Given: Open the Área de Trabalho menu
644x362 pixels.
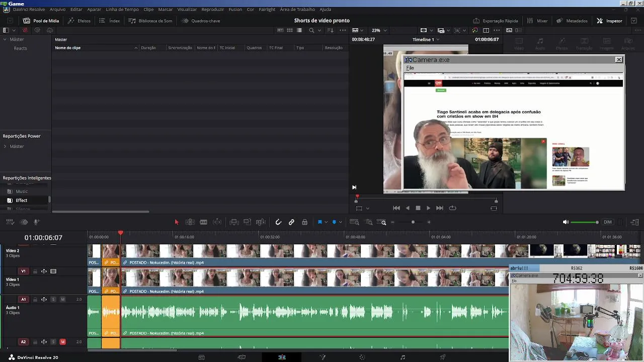Looking at the screenshot, I should coord(297,10).
